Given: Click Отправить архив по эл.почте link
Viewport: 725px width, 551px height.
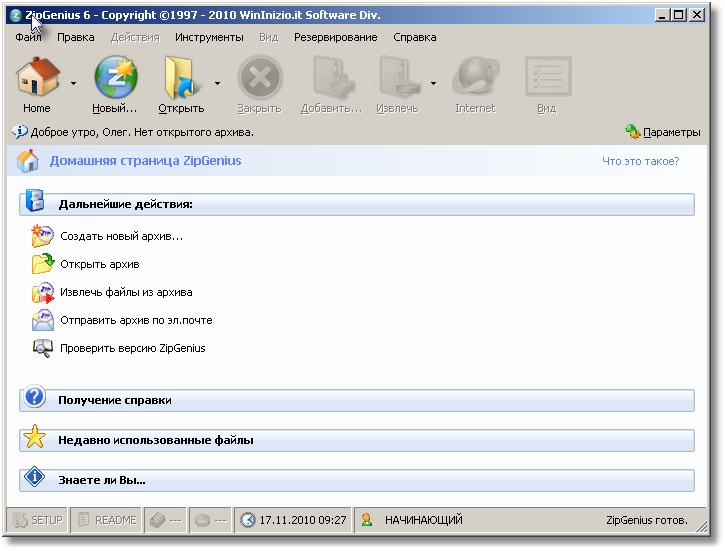Looking at the screenshot, I should pos(136,320).
